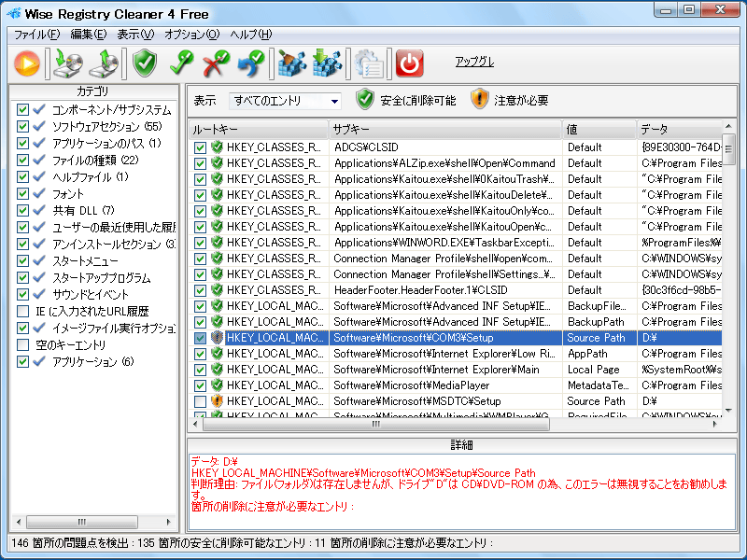Click the shield icon on the COM3¥Setup row
747x560 pixels.
click(217, 338)
